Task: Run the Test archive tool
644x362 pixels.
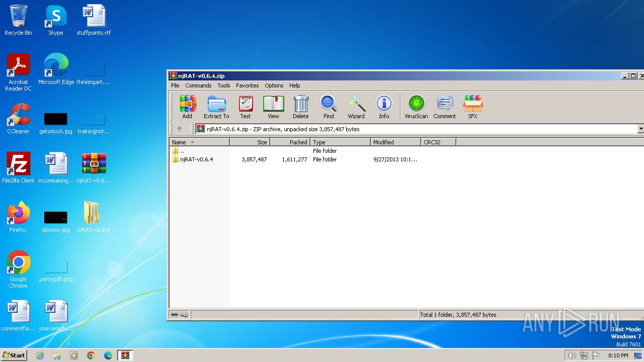Action: pyautogui.click(x=245, y=107)
